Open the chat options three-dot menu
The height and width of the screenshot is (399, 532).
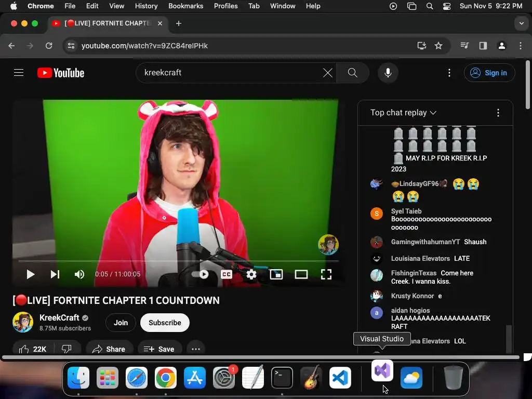tap(498, 113)
